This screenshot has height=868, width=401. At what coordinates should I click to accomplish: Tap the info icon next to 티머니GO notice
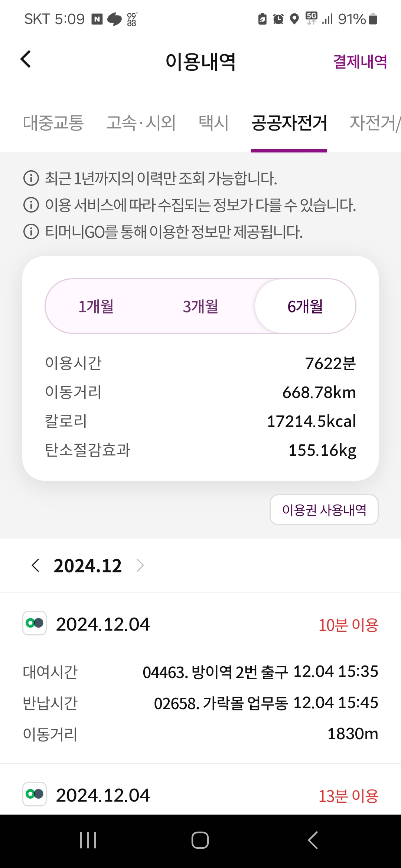[31, 231]
